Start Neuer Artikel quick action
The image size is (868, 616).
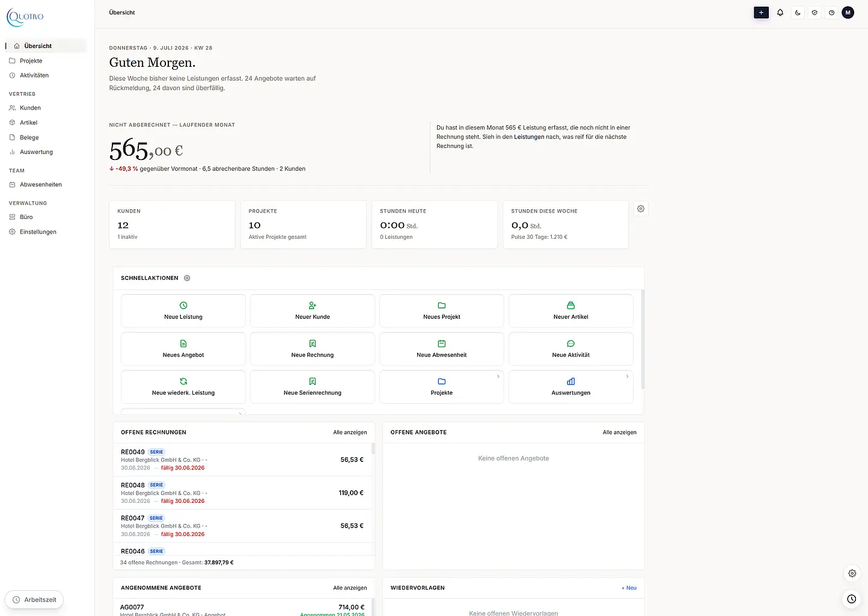click(571, 310)
